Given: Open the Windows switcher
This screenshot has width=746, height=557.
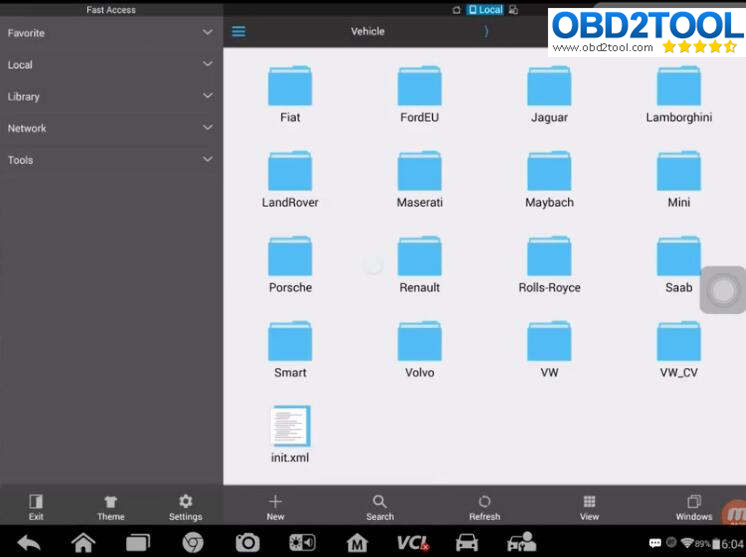Looking at the screenshot, I should click(x=694, y=507).
